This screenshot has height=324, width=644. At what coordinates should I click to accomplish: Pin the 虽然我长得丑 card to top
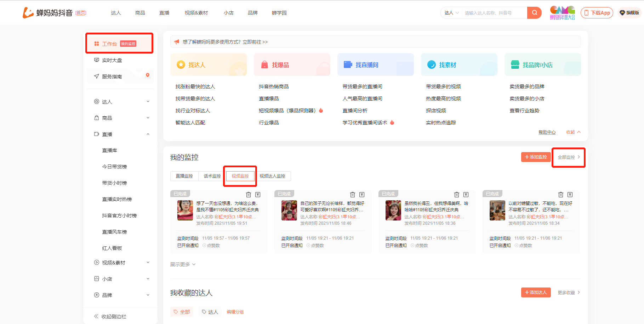466,195
